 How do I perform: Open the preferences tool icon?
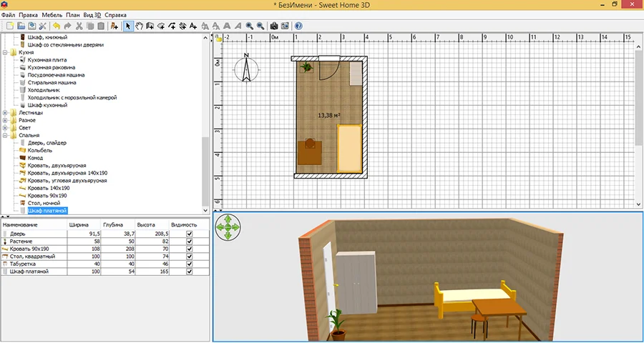click(42, 26)
